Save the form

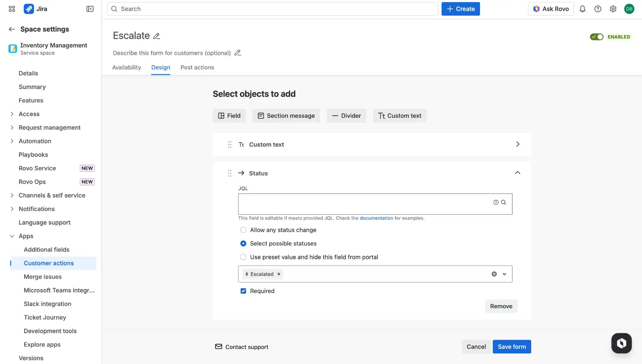point(512,347)
